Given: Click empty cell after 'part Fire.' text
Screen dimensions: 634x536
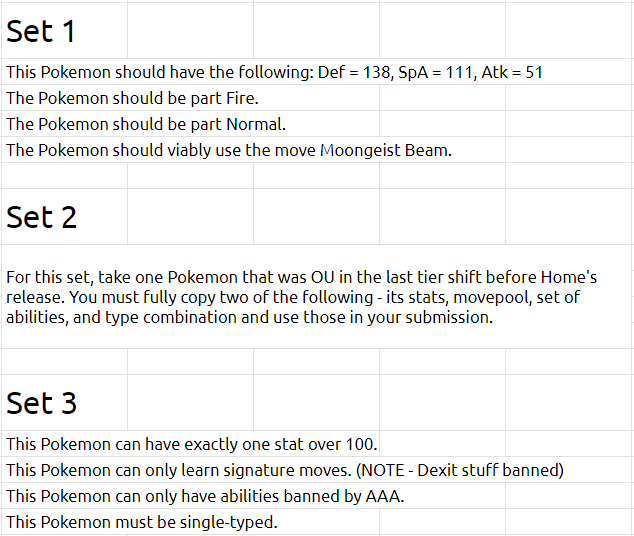Looking at the screenshot, I should (x=442, y=98).
